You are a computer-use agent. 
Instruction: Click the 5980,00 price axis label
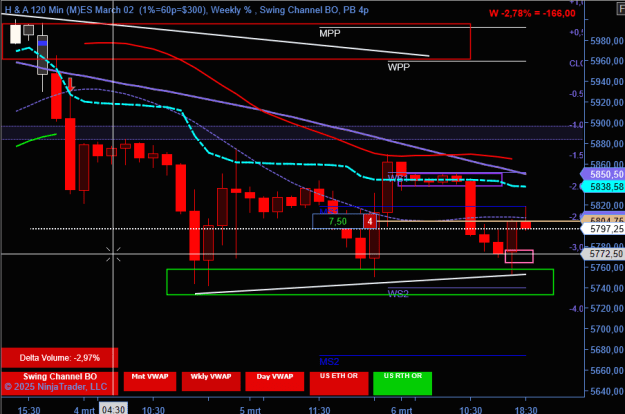[606, 41]
